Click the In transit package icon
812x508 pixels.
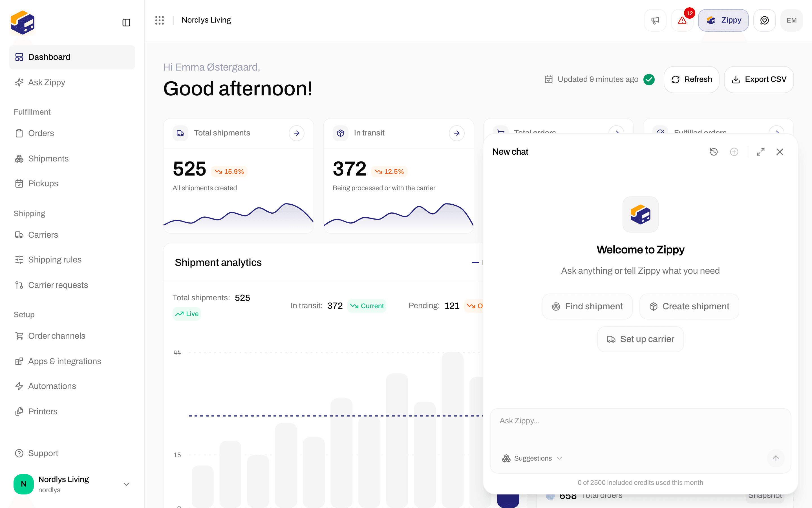point(341,133)
